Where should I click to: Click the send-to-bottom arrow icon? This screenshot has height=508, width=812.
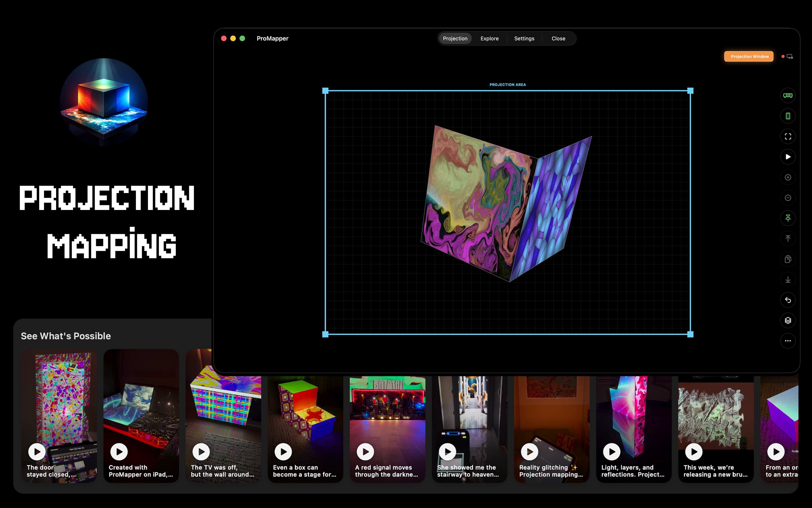tap(787, 279)
